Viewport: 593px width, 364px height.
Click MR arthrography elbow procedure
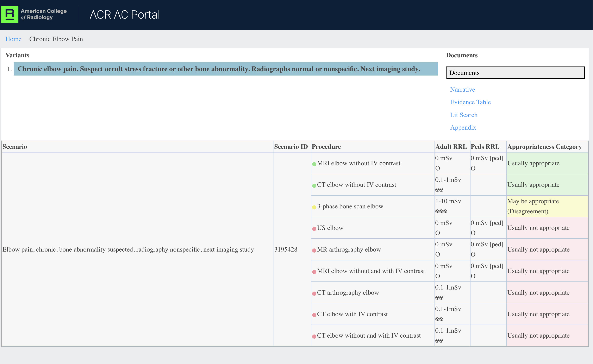pos(349,249)
